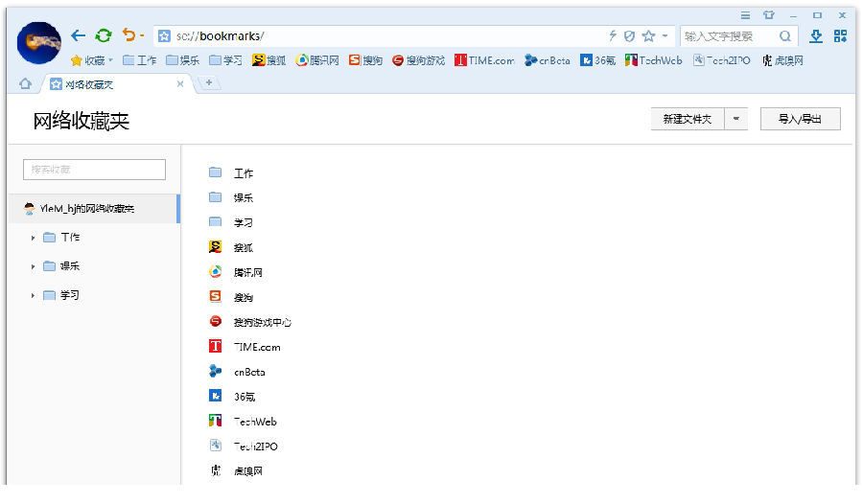This screenshot has height=504, width=863.
Task: Expand the 学习 folder in sidebar tree
Action: [x=33, y=295]
